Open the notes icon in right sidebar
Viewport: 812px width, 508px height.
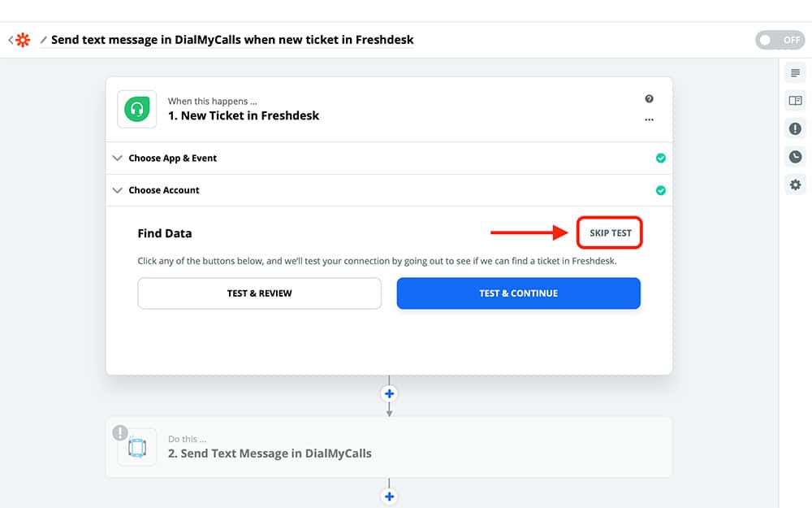click(795, 73)
